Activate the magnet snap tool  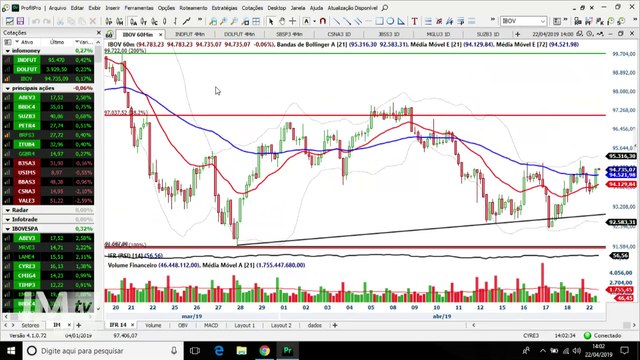[x=323, y=21]
